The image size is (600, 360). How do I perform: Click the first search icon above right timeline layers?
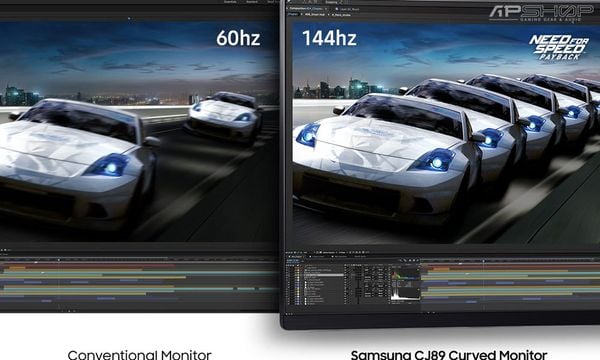[x=401, y=261]
